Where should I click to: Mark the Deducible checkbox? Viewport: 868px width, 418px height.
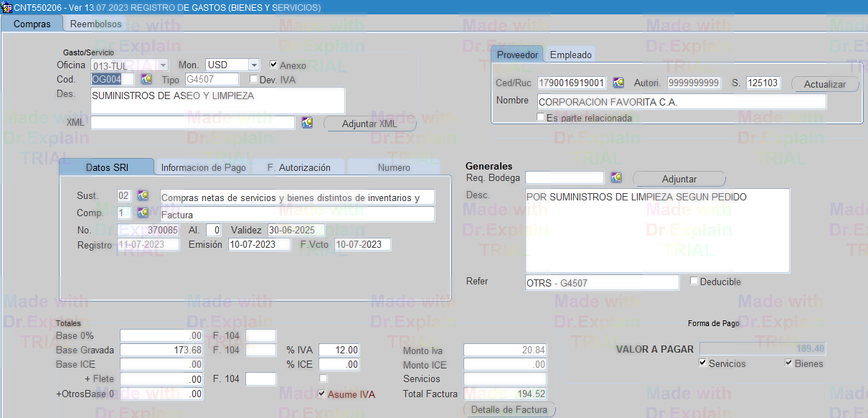pos(694,281)
